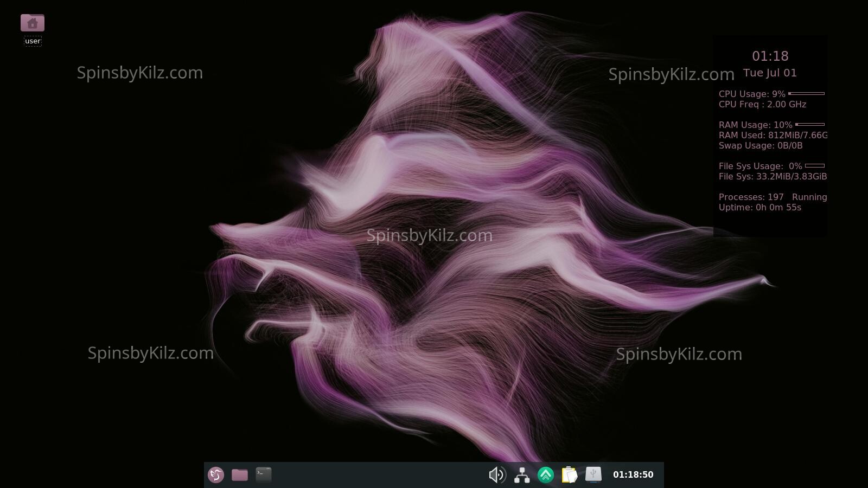
Task: Open the volume control speaker icon
Action: pos(497,475)
